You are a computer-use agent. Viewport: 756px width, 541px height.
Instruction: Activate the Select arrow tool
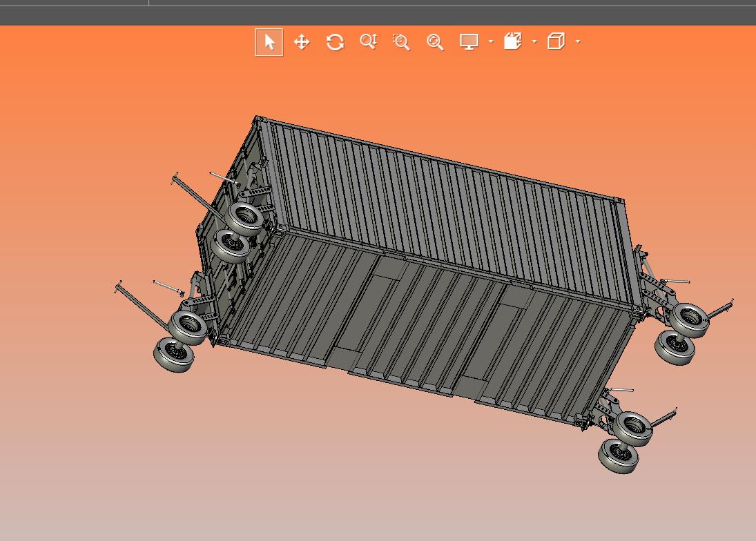(x=269, y=42)
